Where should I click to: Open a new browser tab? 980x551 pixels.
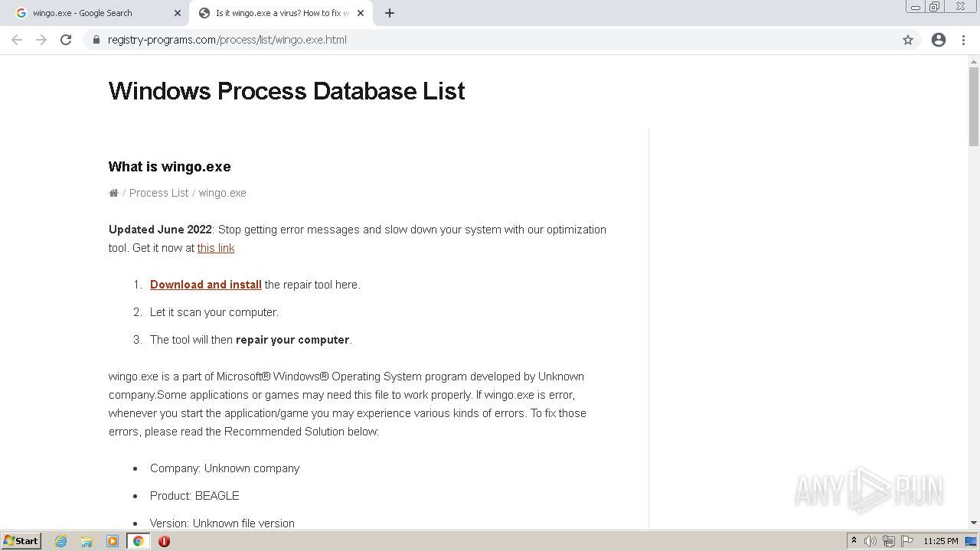tap(390, 13)
